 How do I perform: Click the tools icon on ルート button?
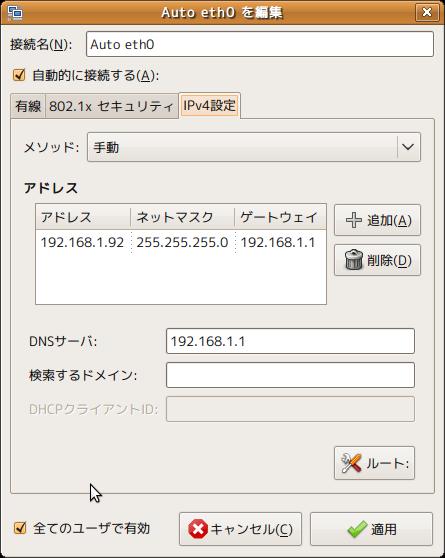[351, 463]
